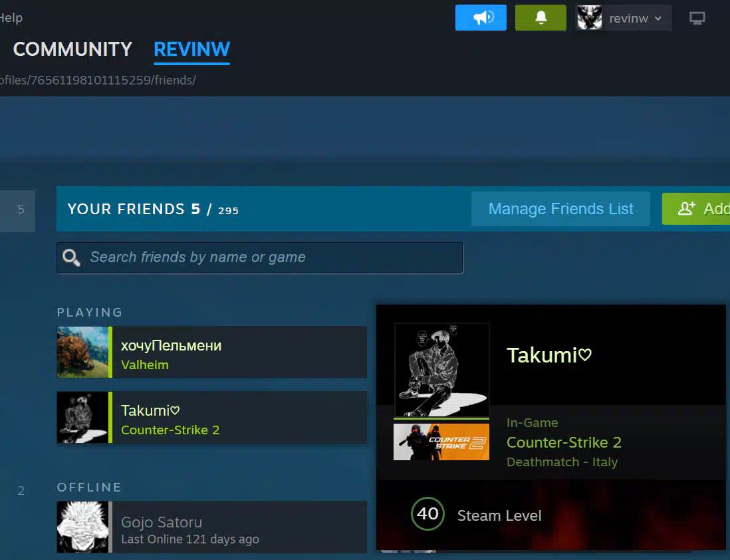Click the Deathmatch - Italy status text

point(562,462)
